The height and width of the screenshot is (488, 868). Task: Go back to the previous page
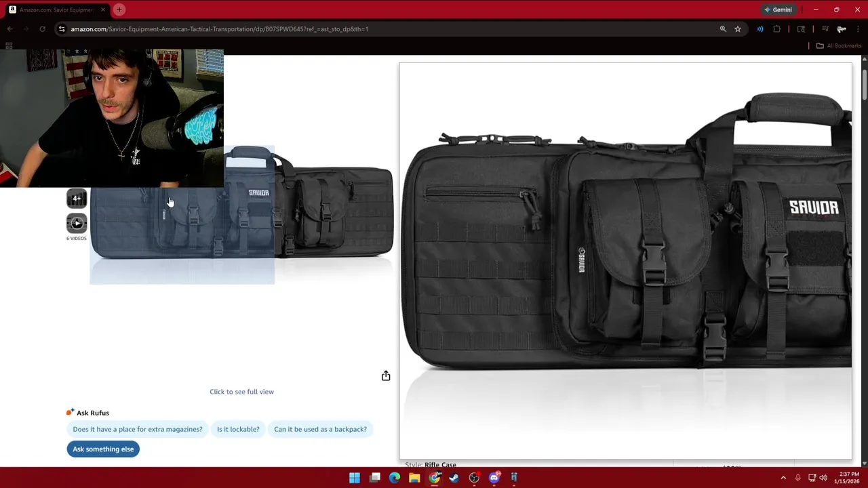9,29
